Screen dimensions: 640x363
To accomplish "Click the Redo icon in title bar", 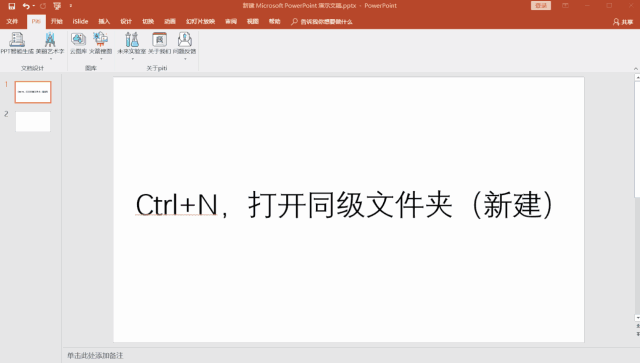I will pyautogui.click(x=43, y=6).
